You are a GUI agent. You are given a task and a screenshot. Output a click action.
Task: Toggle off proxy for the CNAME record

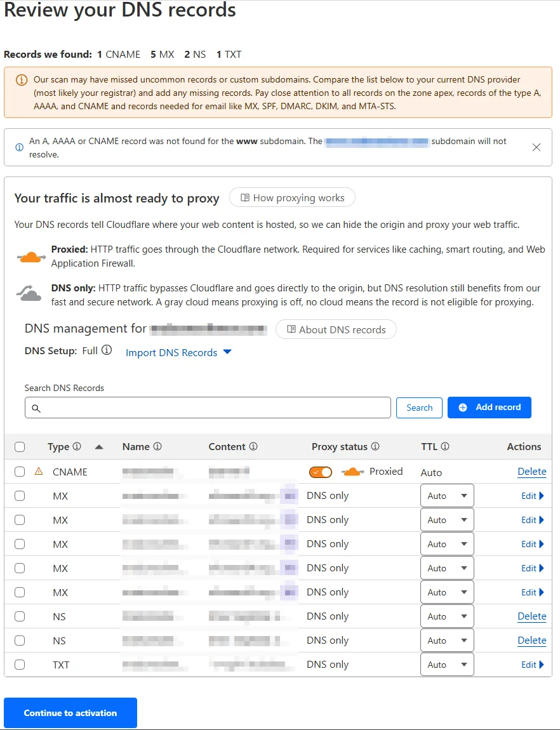(321, 472)
